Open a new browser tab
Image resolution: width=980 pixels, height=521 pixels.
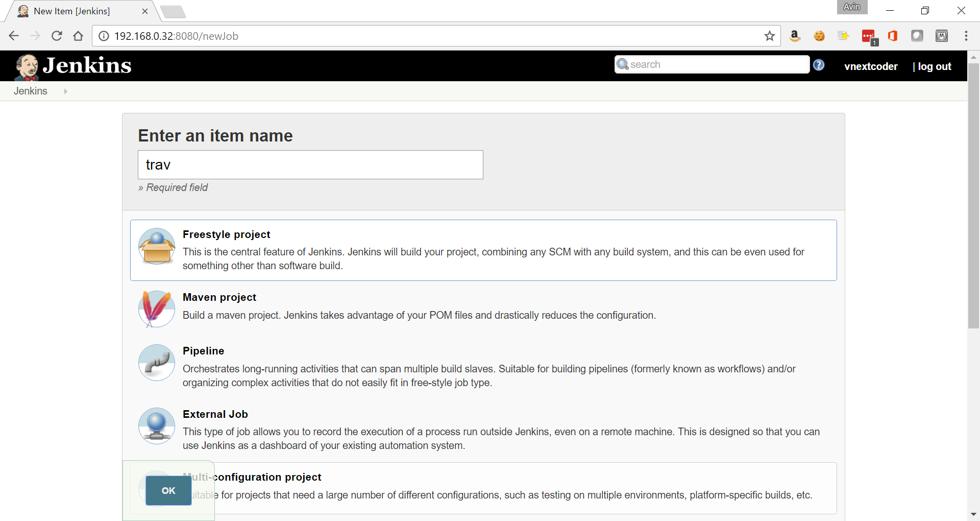click(x=173, y=12)
